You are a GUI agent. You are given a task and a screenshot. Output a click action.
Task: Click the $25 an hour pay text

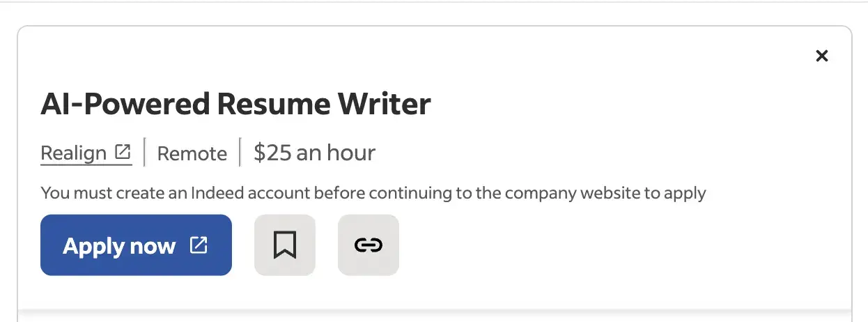click(x=314, y=153)
